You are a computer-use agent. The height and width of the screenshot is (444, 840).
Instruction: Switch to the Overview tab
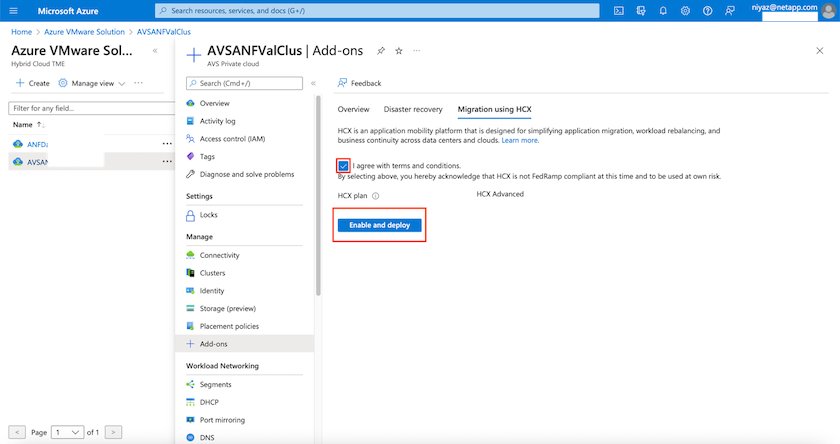tap(353, 109)
